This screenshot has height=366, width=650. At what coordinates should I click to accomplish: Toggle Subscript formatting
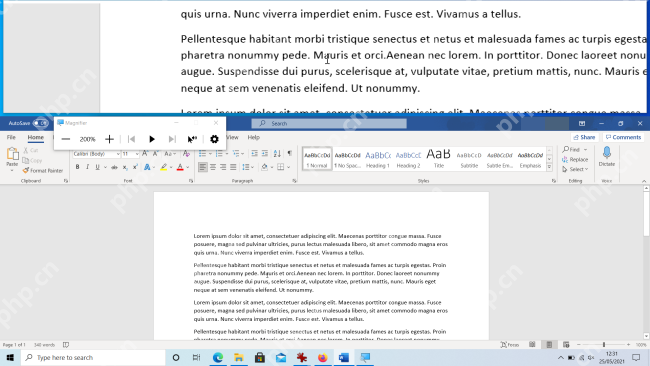point(125,167)
